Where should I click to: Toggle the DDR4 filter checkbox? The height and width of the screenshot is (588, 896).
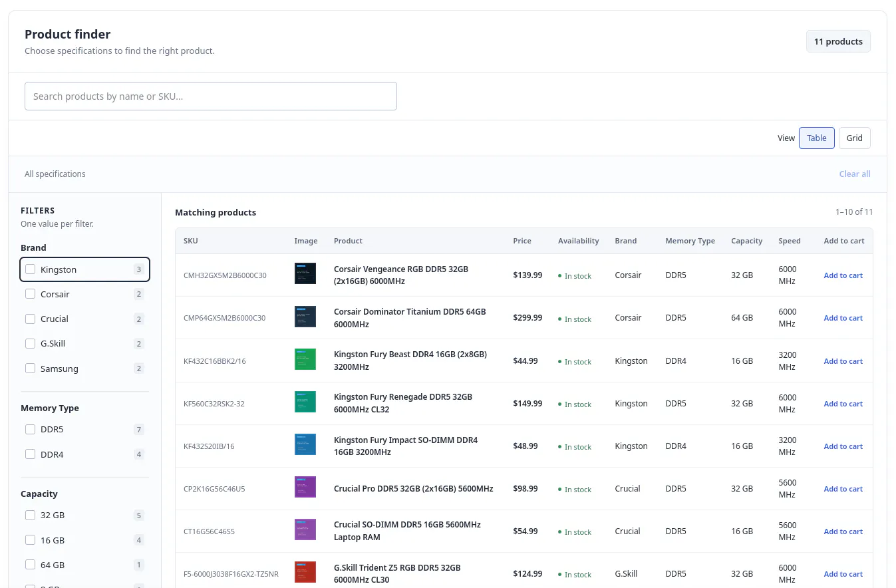point(30,454)
